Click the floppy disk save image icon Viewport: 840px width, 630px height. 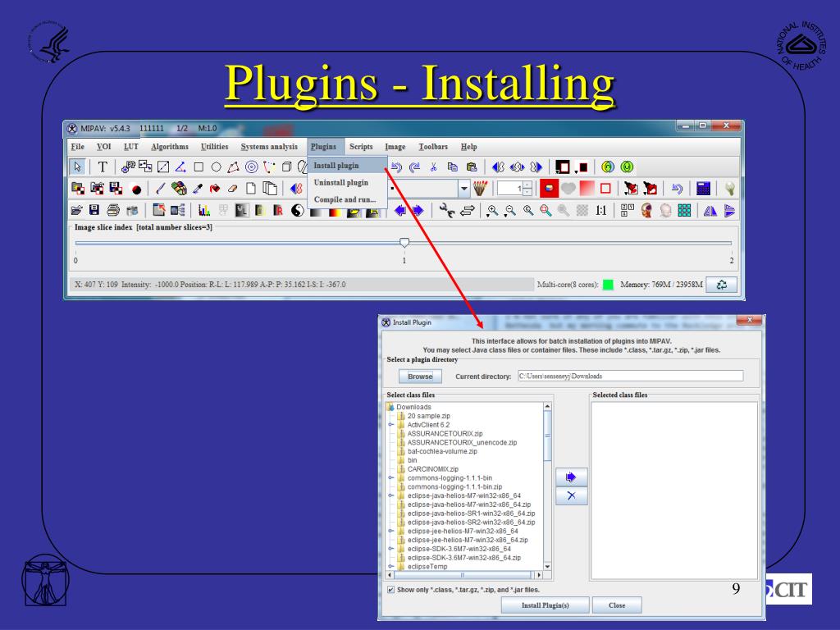point(94,211)
